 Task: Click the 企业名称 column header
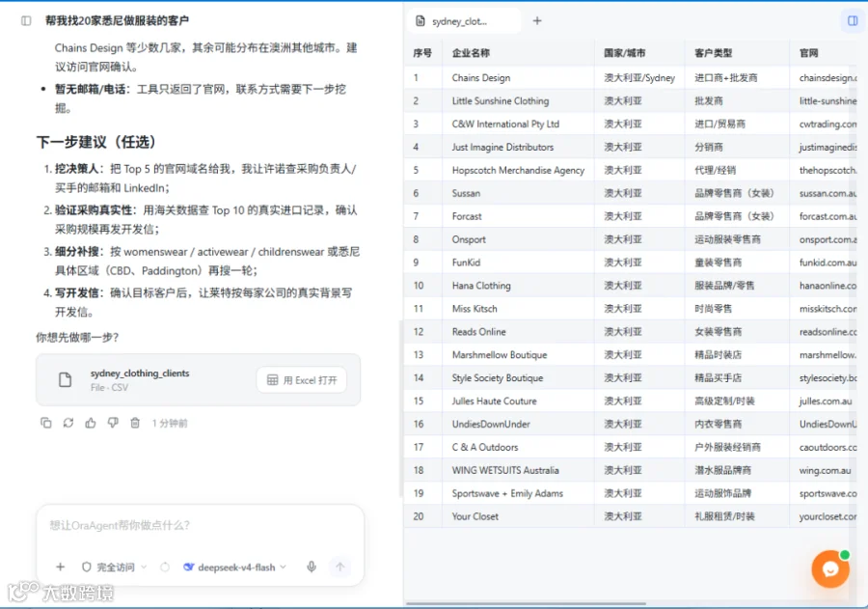[x=518, y=53]
